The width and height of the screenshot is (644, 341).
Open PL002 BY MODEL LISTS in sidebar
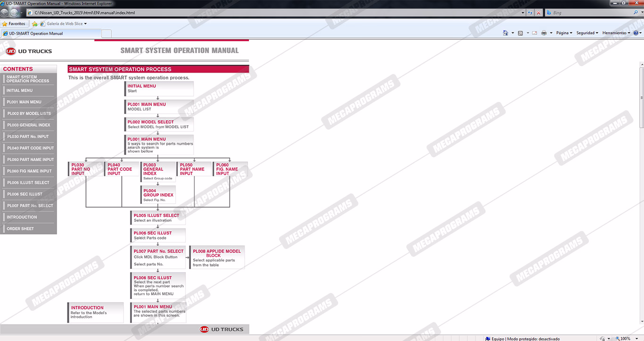(x=28, y=114)
